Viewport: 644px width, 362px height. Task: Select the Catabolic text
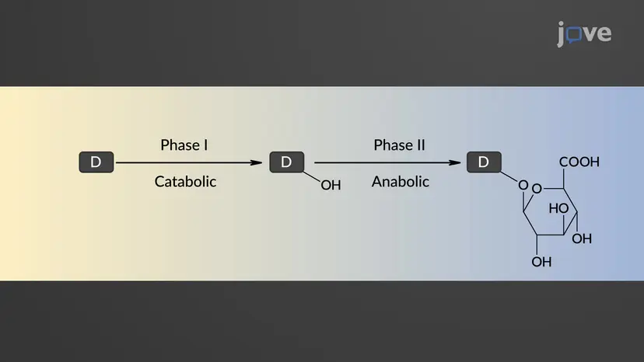(185, 182)
